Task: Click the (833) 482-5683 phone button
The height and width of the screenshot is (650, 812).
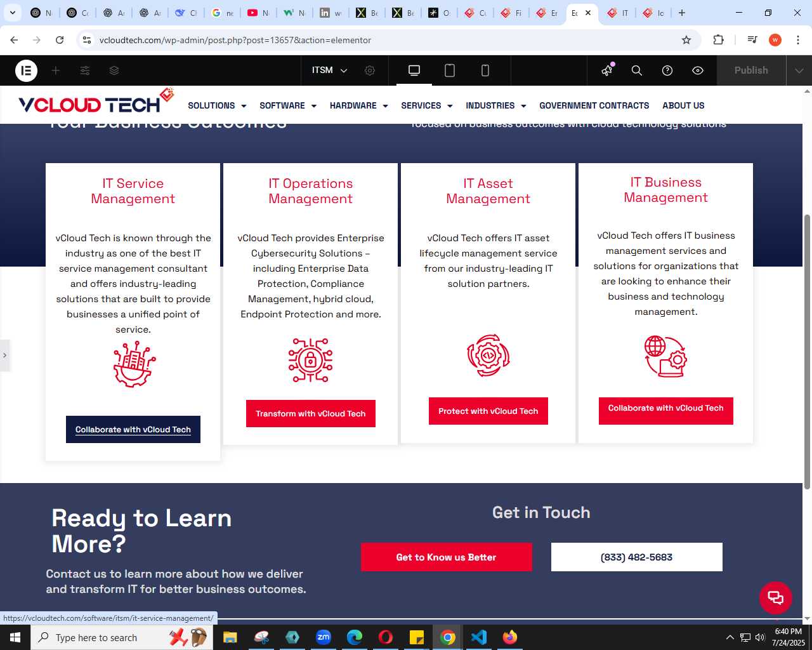Action: click(637, 557)
